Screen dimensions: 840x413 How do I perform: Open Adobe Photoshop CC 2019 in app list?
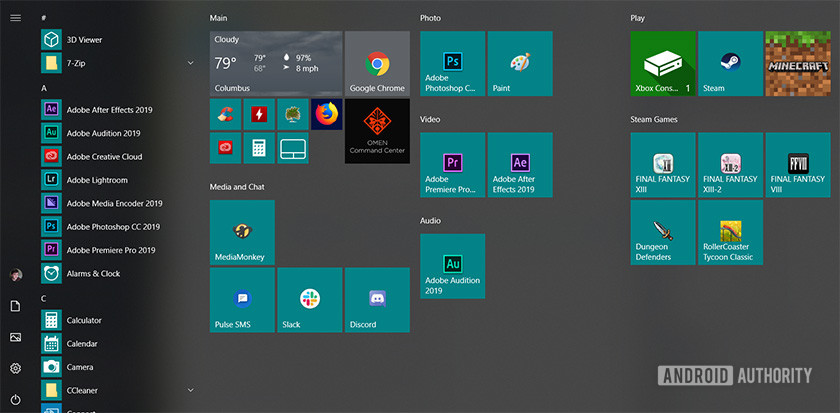[118, 227]
